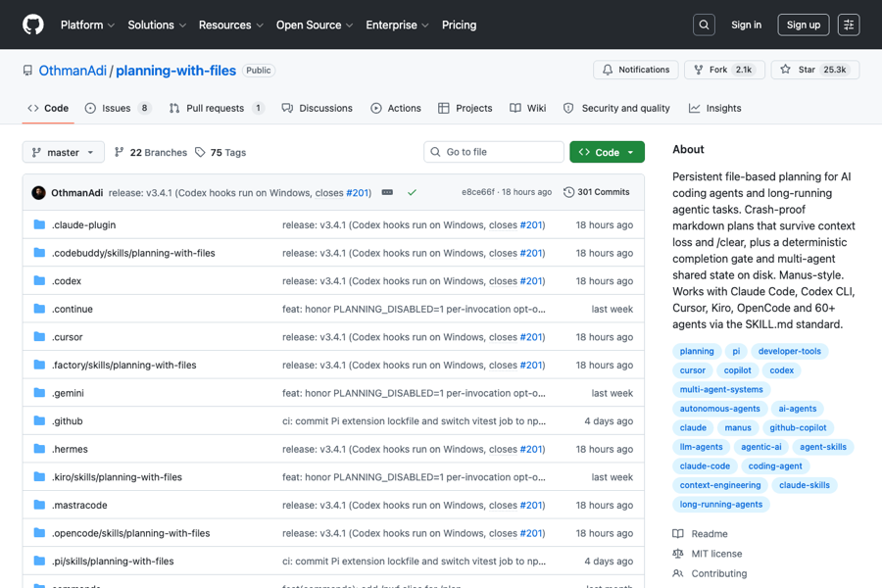Screen dimensions: 882x588
Task: Click the folder icon for .cursor
Action: tap(39, 336)
